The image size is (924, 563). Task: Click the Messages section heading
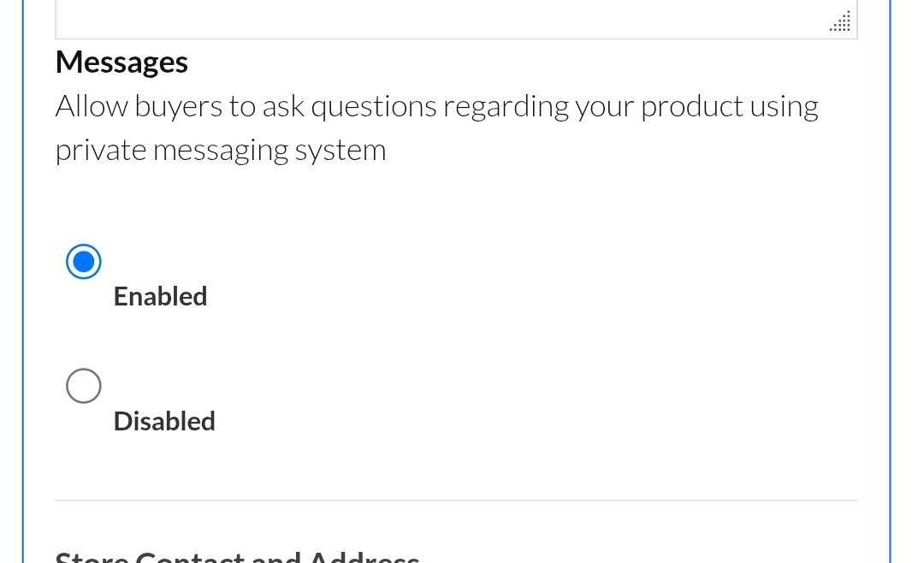[x=121, y=62]
